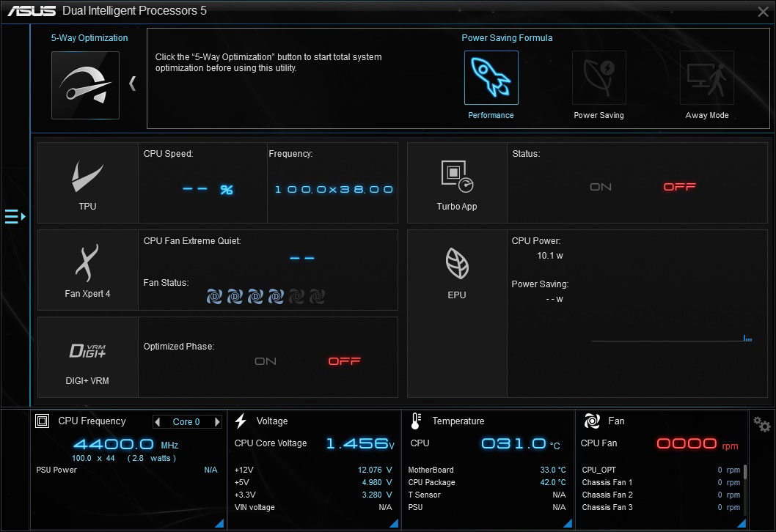Start 5-Way Optimization with the speedometer icon
The height and width of the screenshot is (532, 776).
(85, 85)
